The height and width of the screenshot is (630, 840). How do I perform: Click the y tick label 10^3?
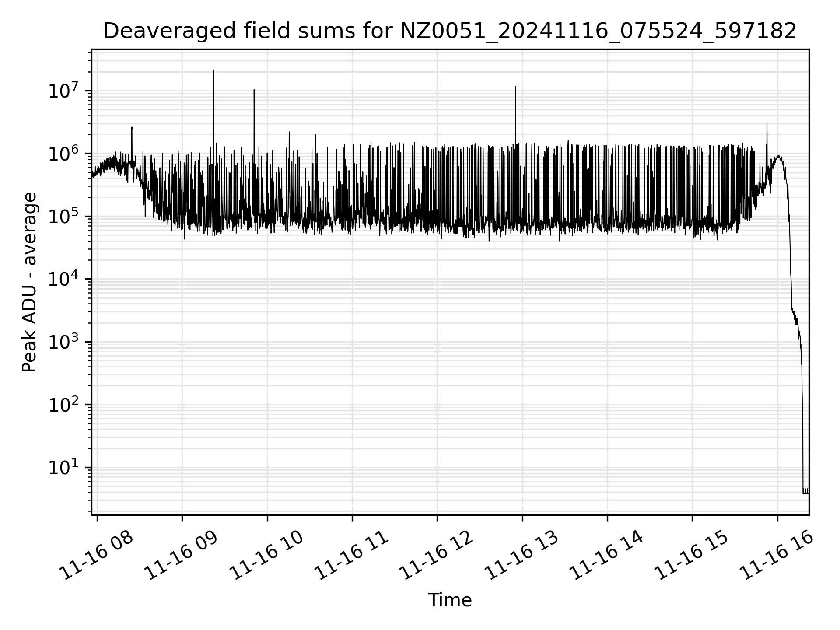(x=64, y=342)
